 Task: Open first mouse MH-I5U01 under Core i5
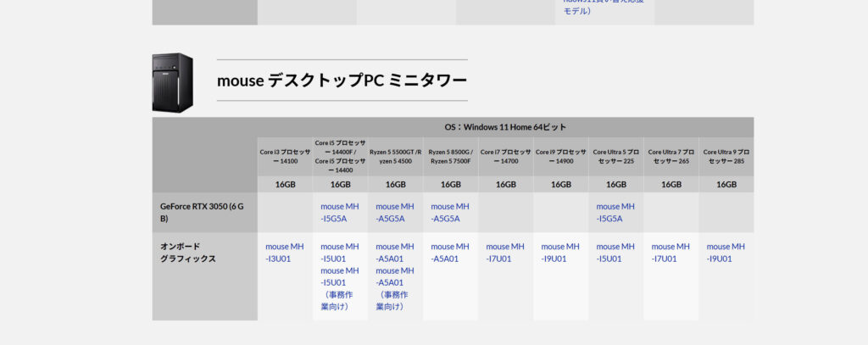tap(340, 253)
